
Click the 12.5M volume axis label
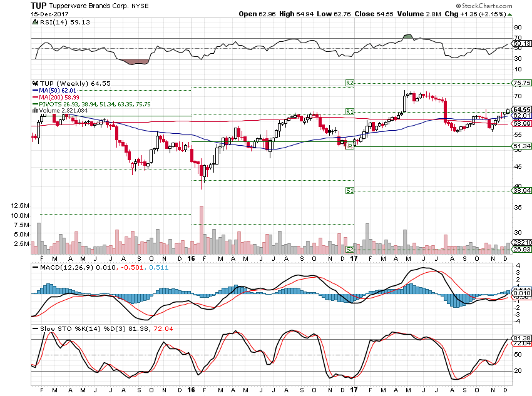click(20, 206)
